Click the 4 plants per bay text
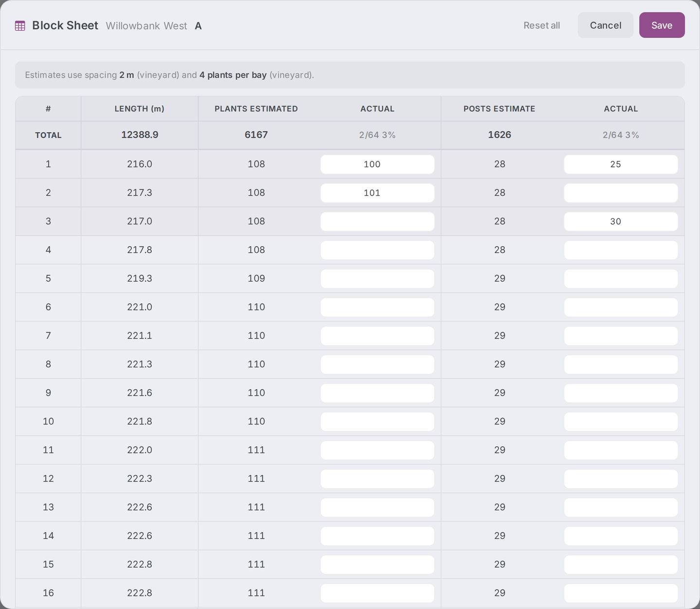 [233, 75]
